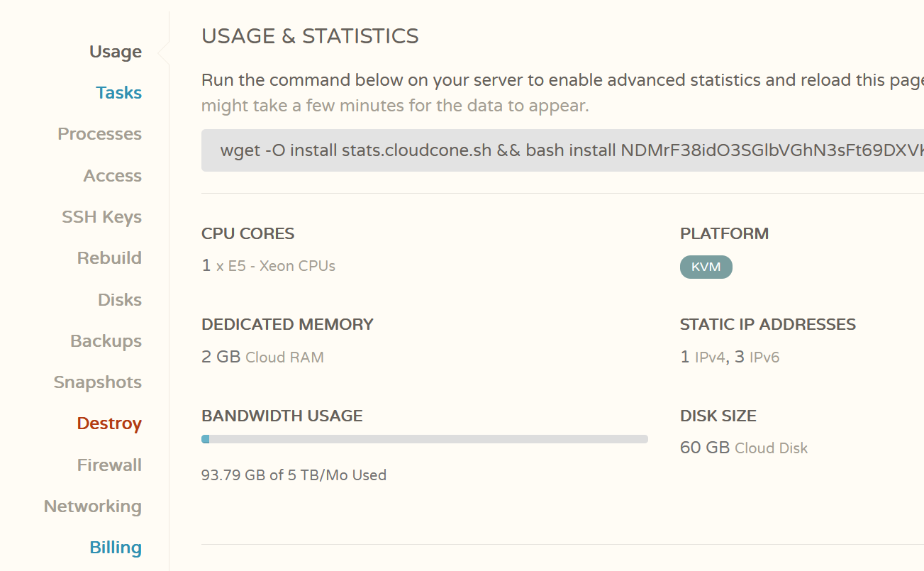Click the KVM platform badge
The height and width of the screenshot is (571, 924).
[x=706, y=267]
